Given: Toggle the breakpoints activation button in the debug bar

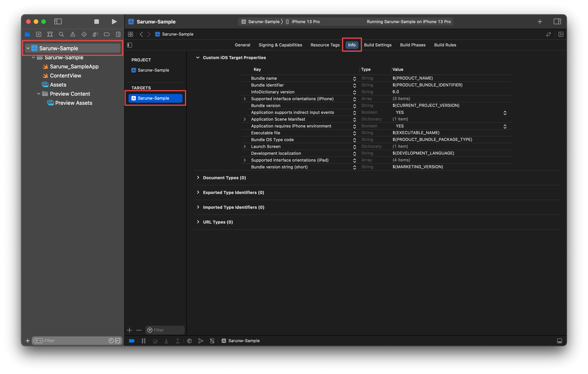Looking at the screenshot, I should (132, 341).
